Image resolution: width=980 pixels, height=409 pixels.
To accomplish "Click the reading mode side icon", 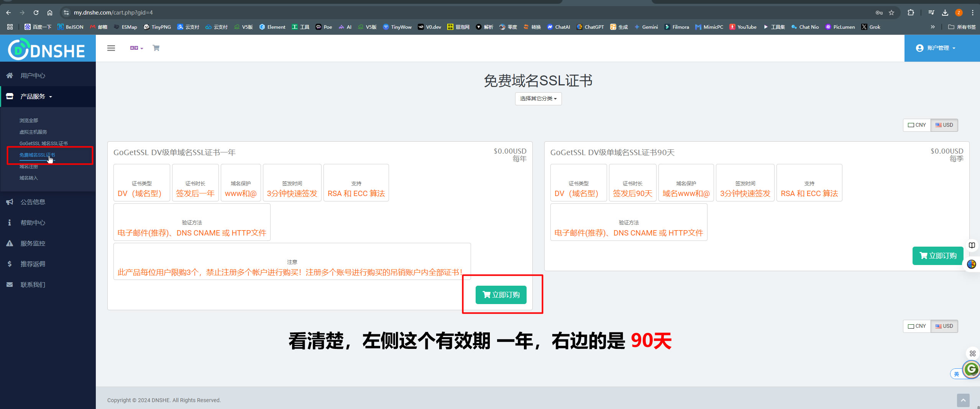I will [972, 245].
